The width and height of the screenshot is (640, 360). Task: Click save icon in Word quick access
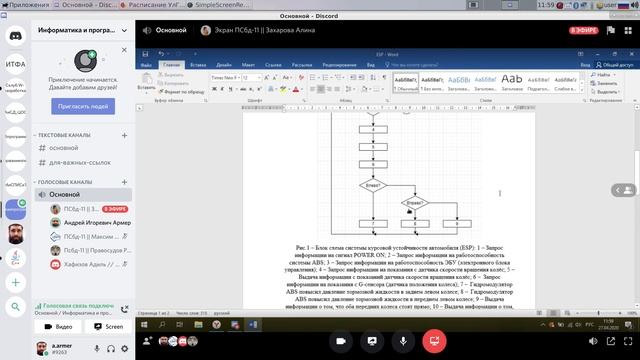click(x=145, y=54)
